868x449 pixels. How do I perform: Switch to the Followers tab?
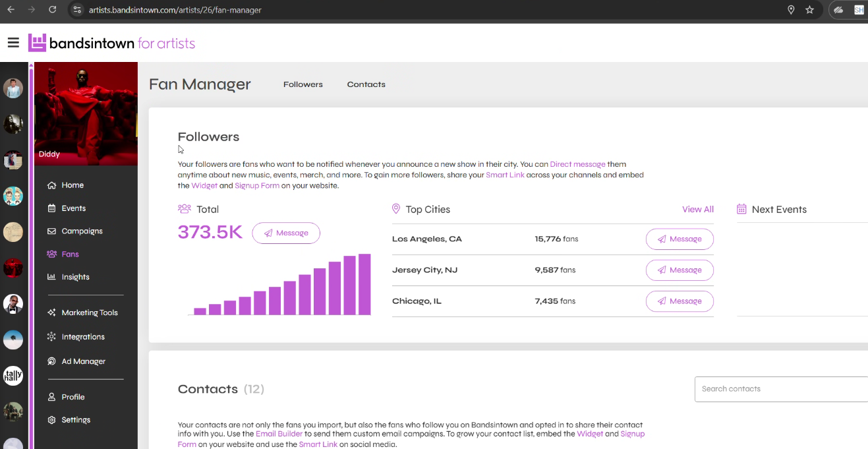[x=303, y=84]
